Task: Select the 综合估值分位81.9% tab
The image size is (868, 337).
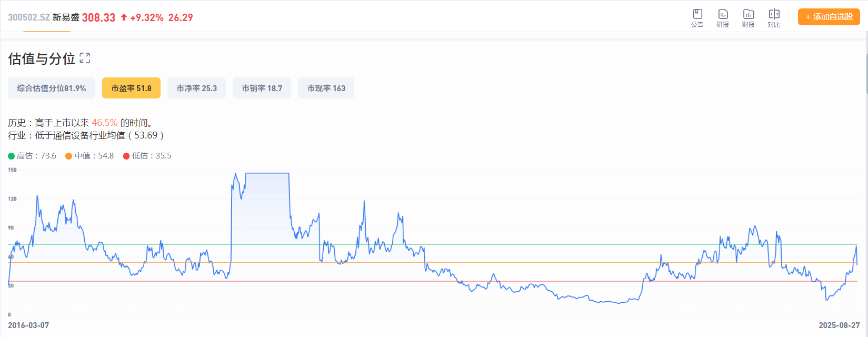Action: point(51,88)
